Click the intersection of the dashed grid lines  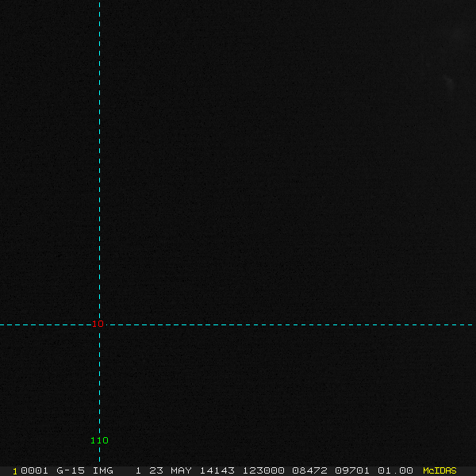pos(99,324)
